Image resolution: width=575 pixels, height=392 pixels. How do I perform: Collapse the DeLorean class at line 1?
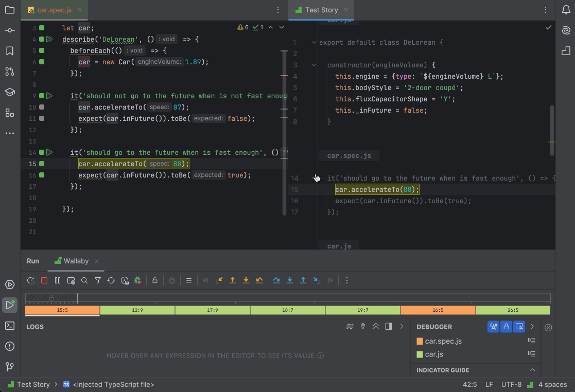313,42
